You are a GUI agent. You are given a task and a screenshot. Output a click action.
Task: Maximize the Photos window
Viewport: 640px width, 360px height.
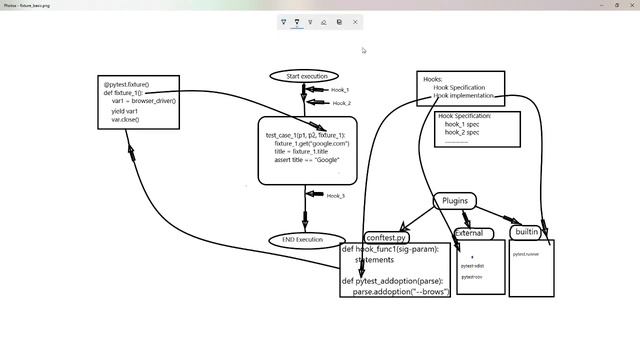pyautogui.click(x=617, y=5)
